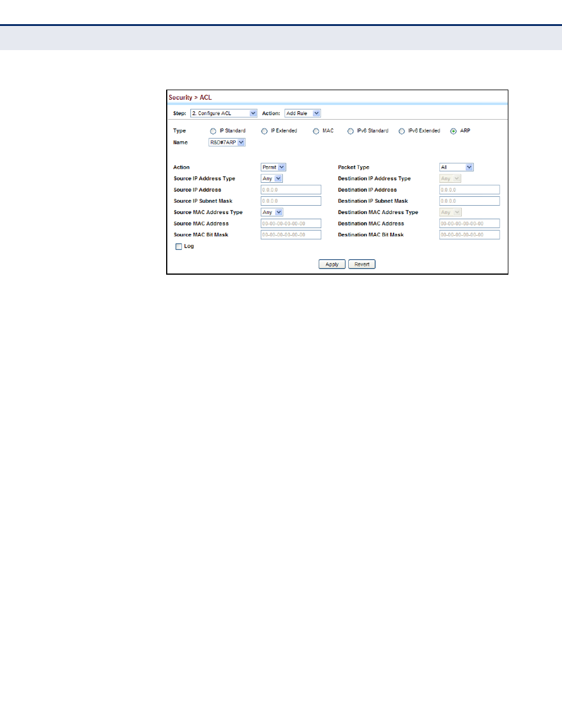Select the IP Standard radio button
Image resolution: width=562 pixels, height=728 pixels.
coord(212,131)
